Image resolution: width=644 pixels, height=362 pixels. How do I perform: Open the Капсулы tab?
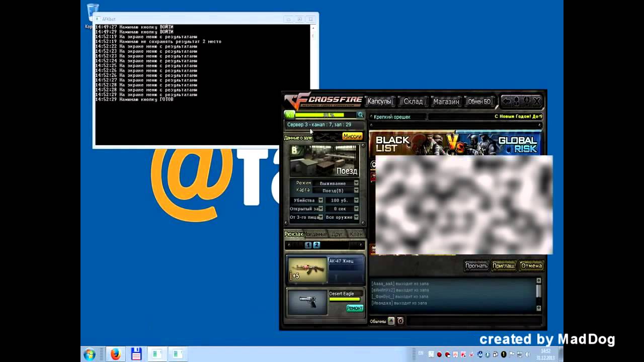tap(379, 102)
